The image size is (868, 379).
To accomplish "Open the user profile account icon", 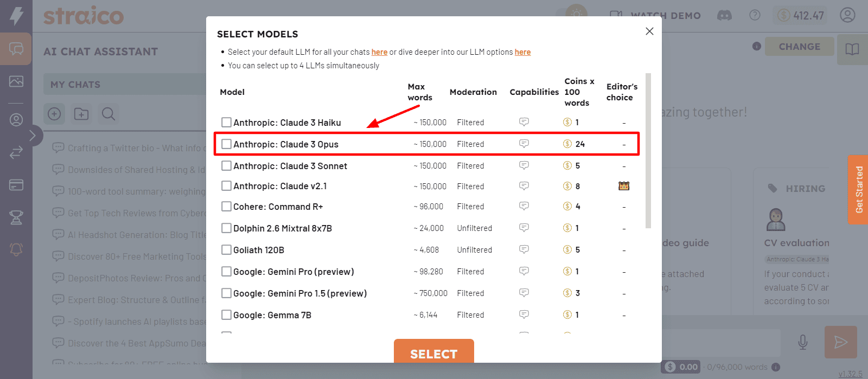I will tap(847, 15).
